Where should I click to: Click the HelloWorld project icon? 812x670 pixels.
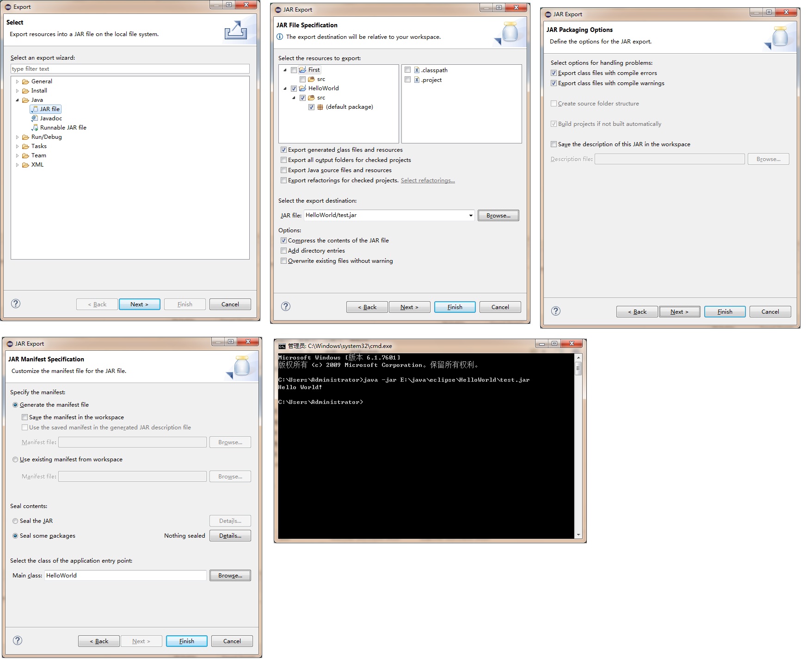302,88
